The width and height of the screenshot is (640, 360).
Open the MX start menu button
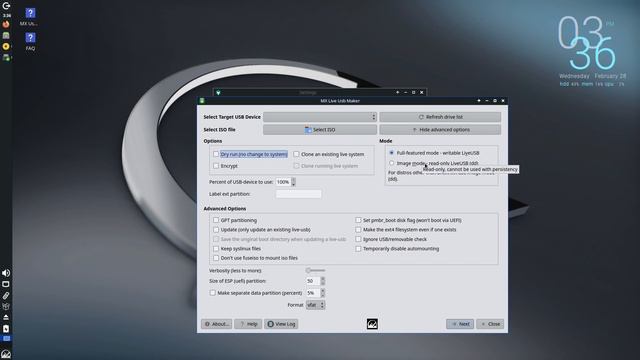tap(6, 353)
